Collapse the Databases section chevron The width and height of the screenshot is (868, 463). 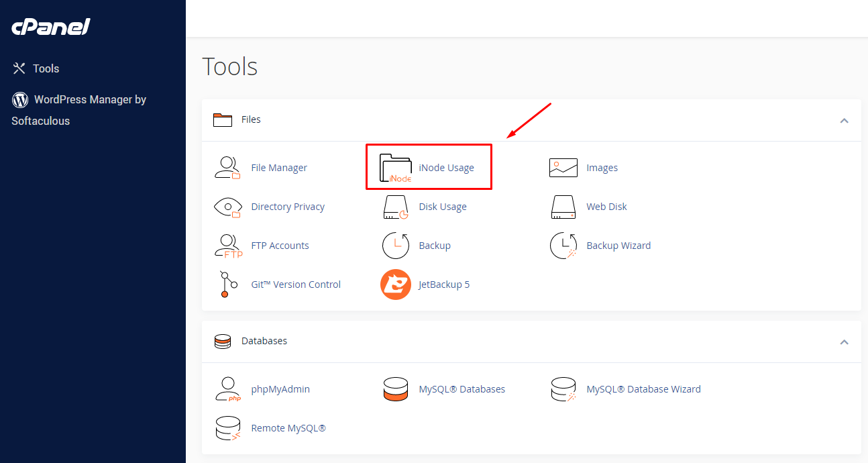844,342
